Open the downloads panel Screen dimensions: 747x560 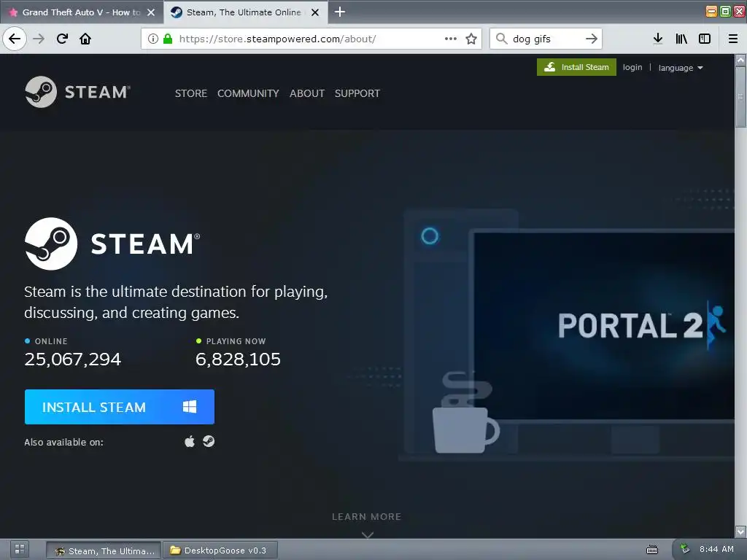coord(658,39)
